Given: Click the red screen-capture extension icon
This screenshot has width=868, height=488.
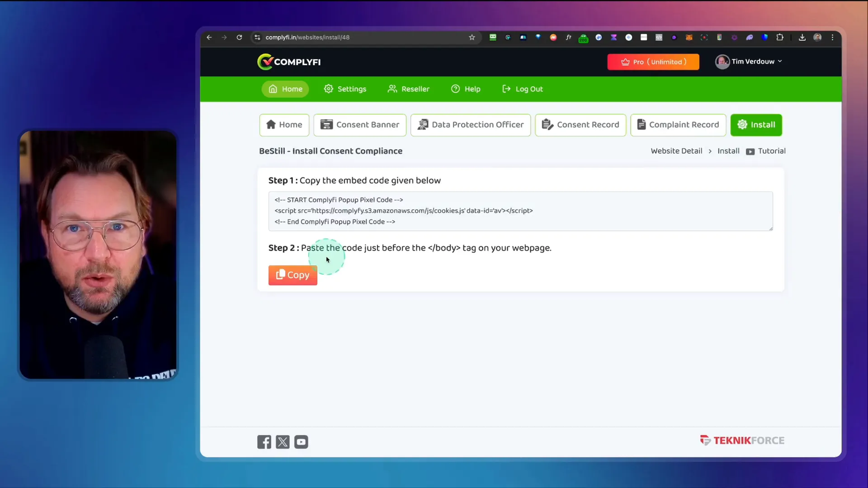Looking at the screenshot, I should [x=704, y=37].
